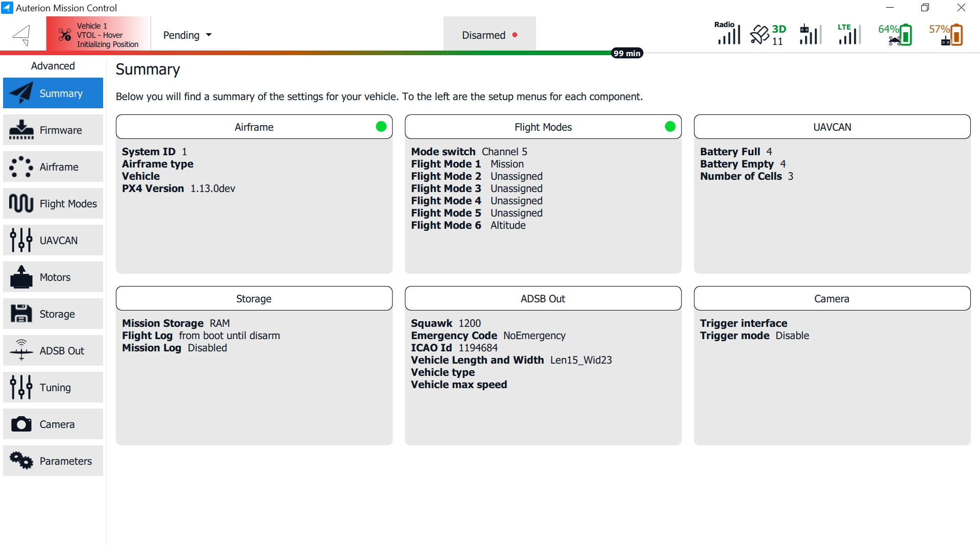This screenshot has height=549, width=980.
Task: Open the 64% vehicle battery indicator
Action: point(895,35)
